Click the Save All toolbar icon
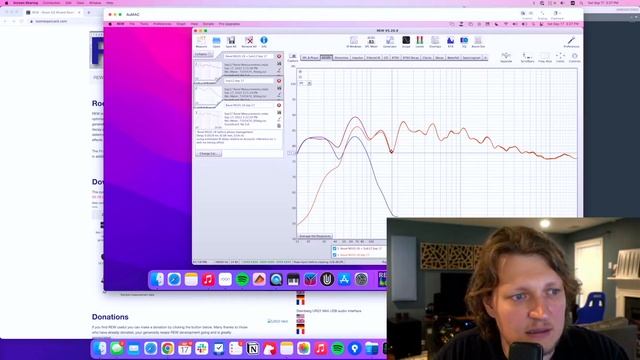The width and height of the screenshot is (640, 360). [231, 42]
